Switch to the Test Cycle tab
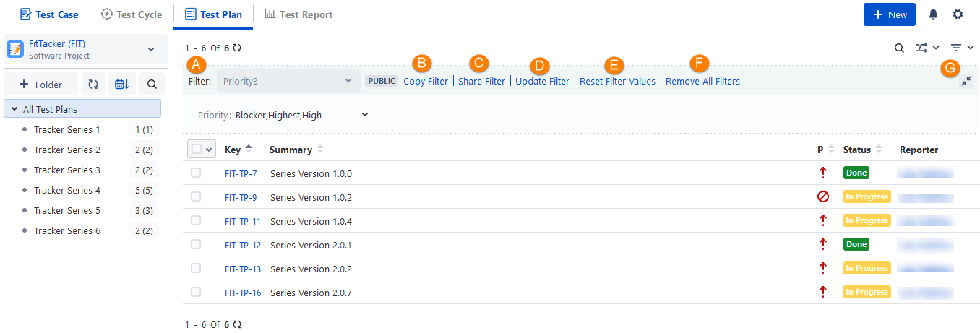 132,14
